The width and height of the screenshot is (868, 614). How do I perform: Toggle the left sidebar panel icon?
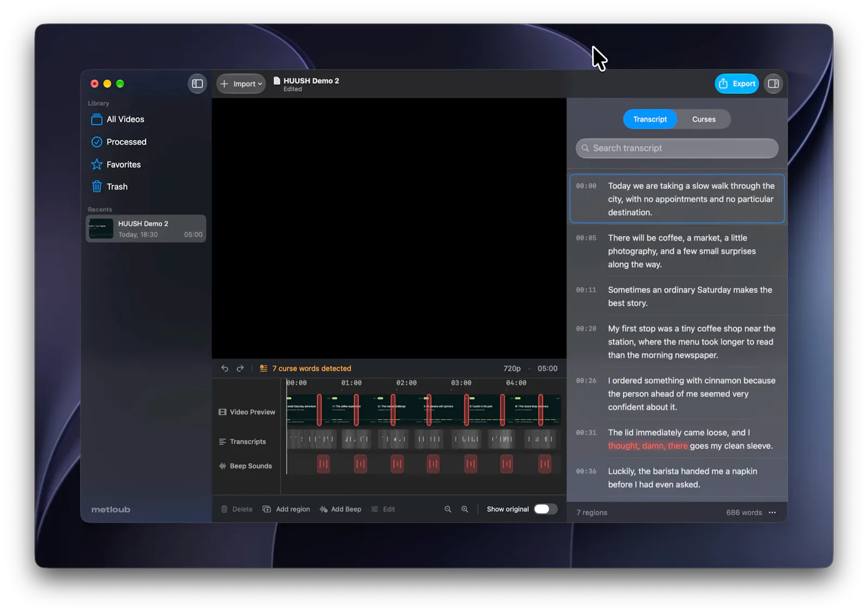click(x=197, y=84)
